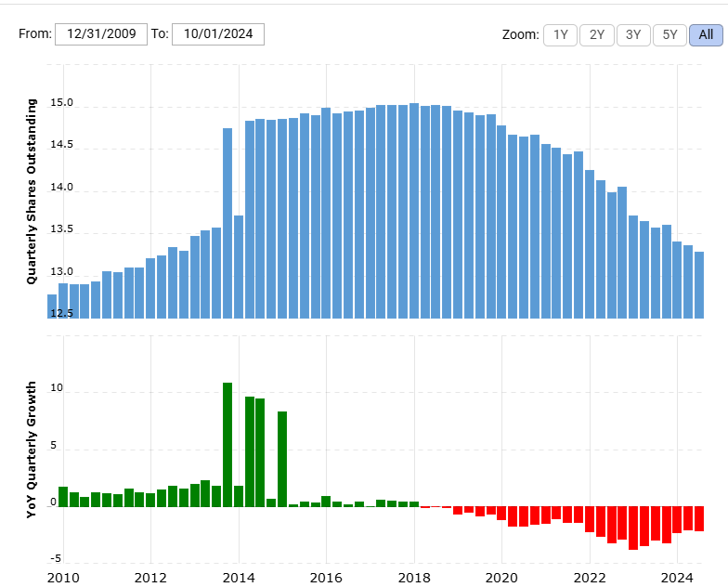This screenshot has width=728, height=587.
Task: Click the Quarterly Shares Outstanding axis title
Action: 32,191
